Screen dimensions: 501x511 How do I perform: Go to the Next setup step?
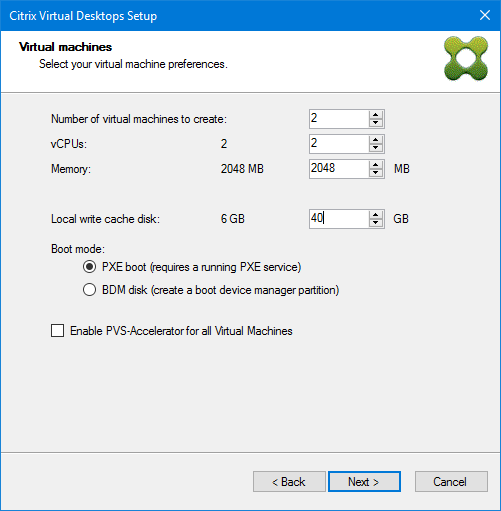[x=364, y=481]
